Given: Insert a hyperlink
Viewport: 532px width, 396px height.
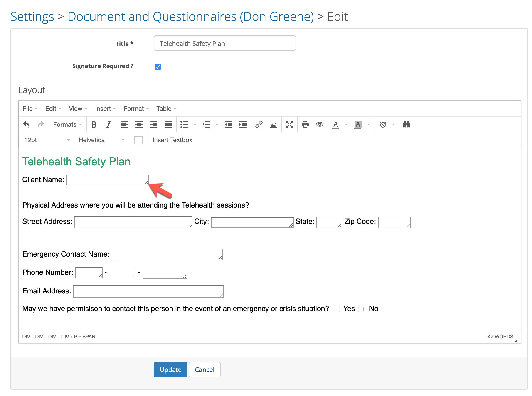Looking at the screenshot, I should click(259, 124).
